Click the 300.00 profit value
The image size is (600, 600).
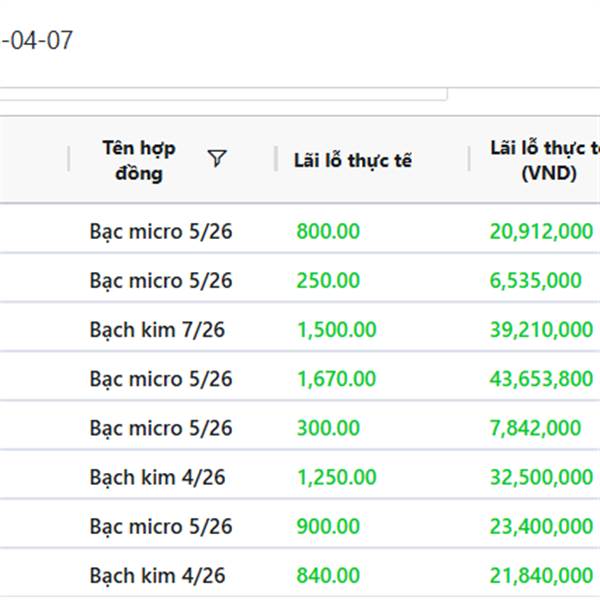pyautogui.click(x=327, y=427)
